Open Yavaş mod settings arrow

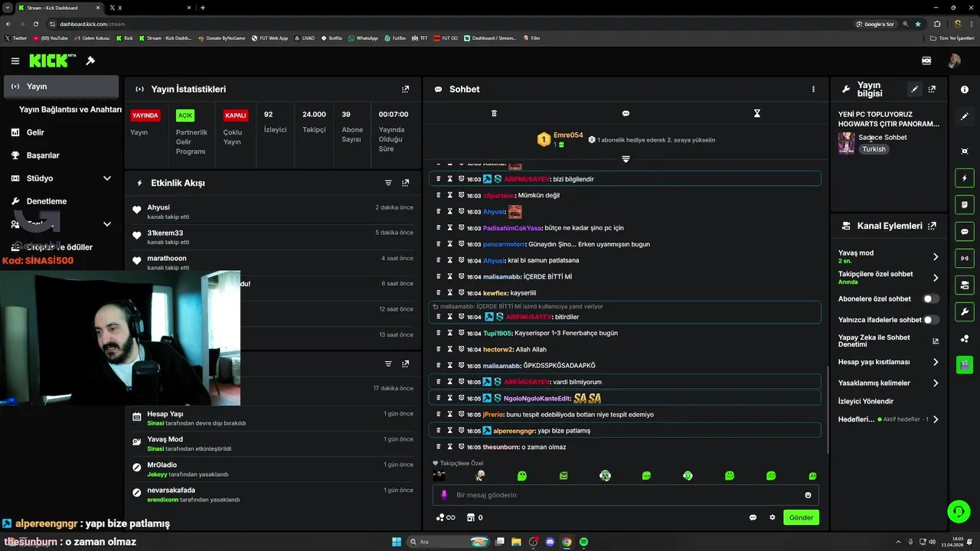936,257
